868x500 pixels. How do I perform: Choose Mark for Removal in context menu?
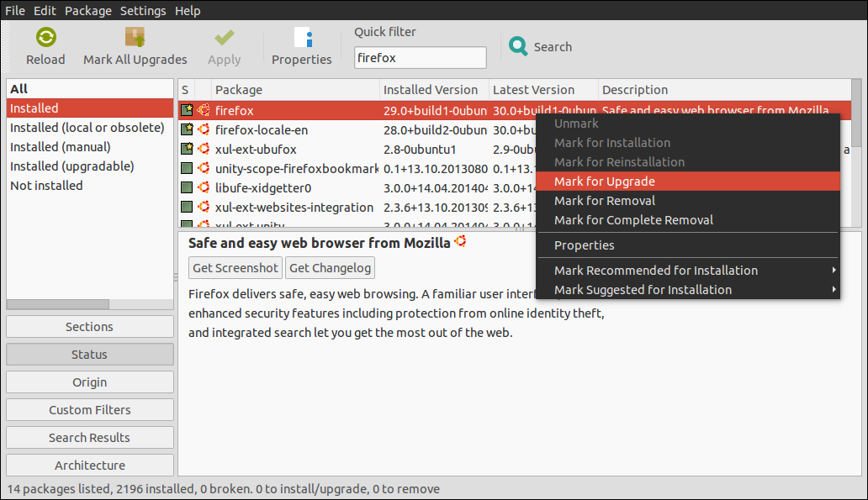tap(688, 201)
